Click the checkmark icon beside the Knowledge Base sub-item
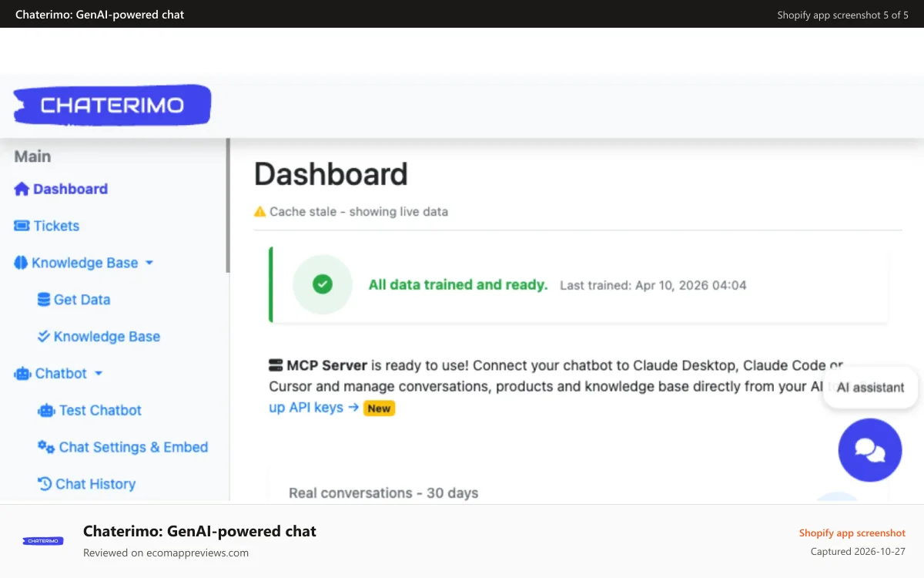 pyautogui.click(x=44, y=337)
